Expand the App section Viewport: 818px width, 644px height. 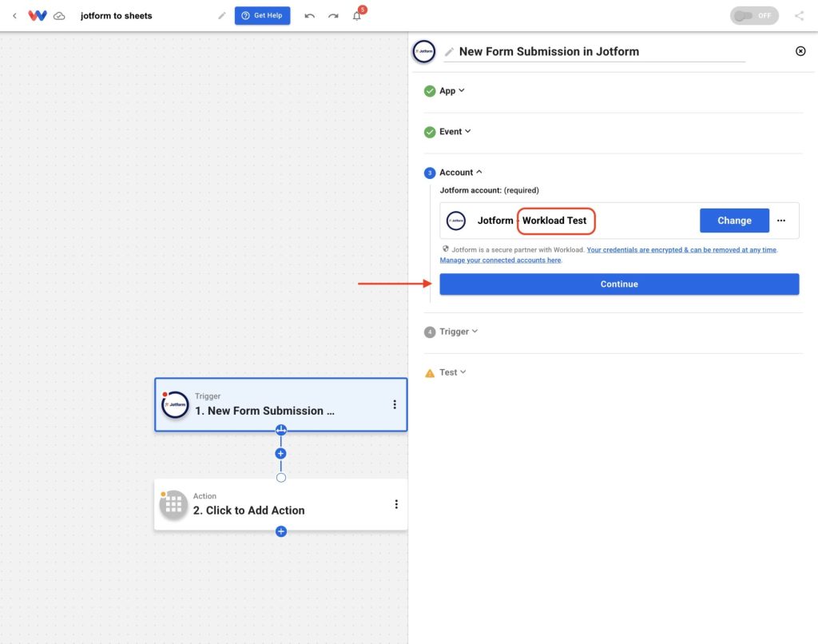click(452, 91)
